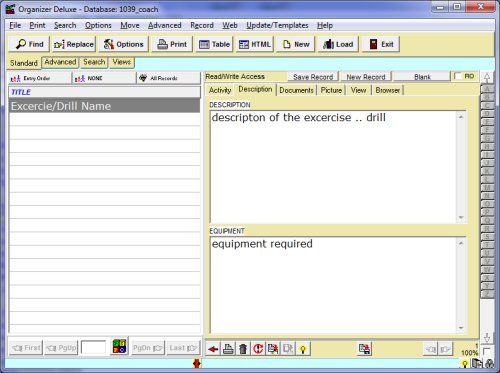
Task: Open the Entry Order sort selector
Action: click(x=39, y=78)
